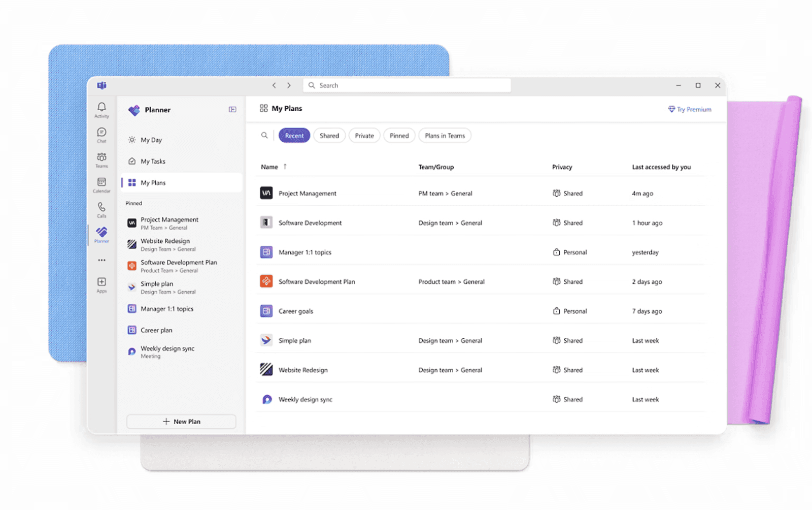
Task: Collapse the Planner navigation pane icon
Action: pyautogui.click(x=232, y=109)
